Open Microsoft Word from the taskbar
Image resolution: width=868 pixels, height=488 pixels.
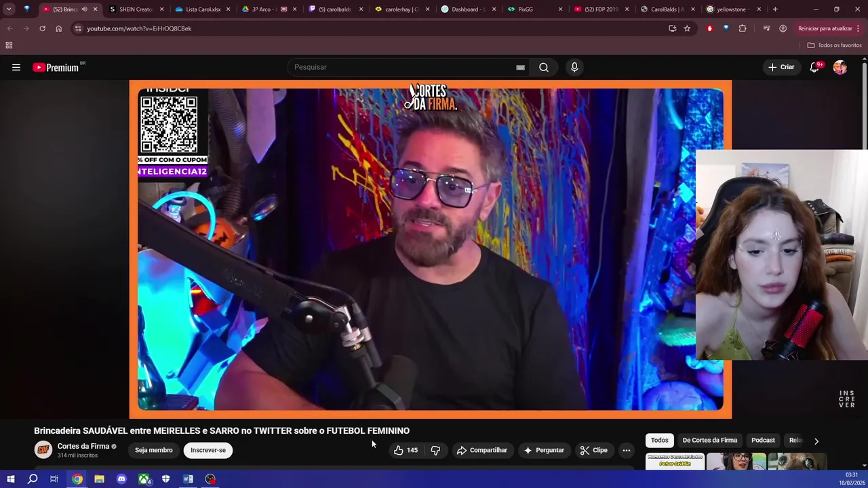pyautogui.click(x=188, y=479)
